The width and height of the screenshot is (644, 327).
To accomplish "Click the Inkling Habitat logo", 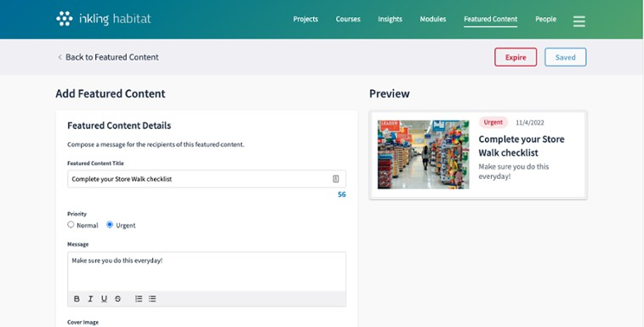I will [x=103, y=19].
